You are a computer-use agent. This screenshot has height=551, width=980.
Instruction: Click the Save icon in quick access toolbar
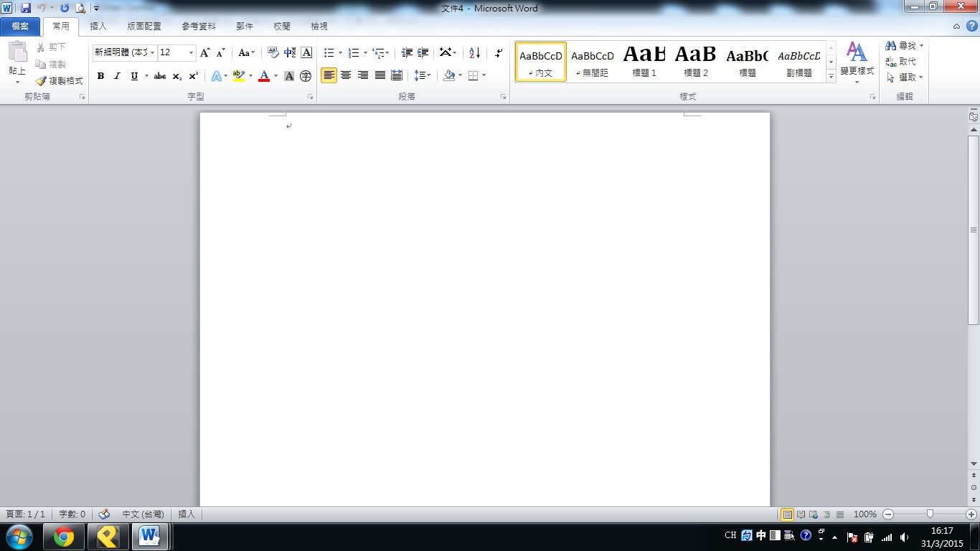pos(26,8)
